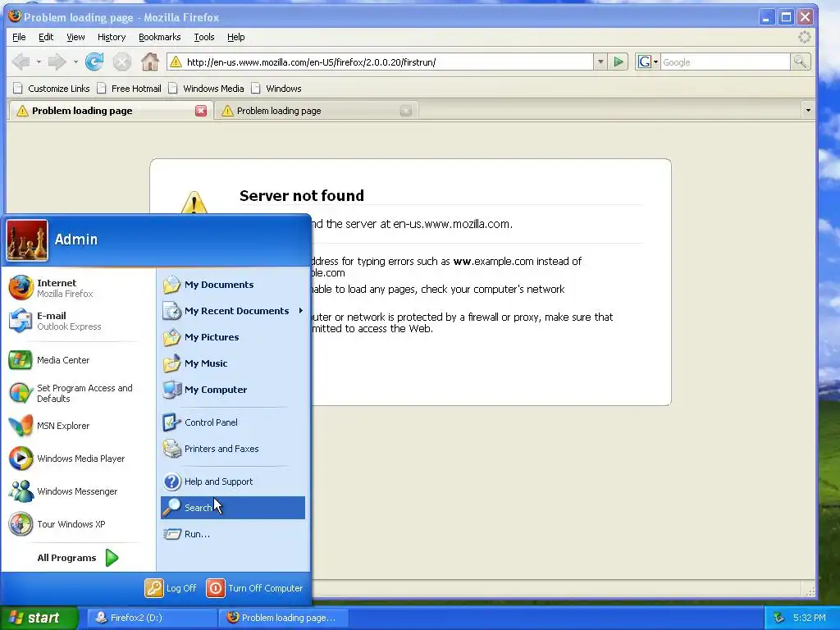
Task: Open the File menu
Action: tap(19, 37)
